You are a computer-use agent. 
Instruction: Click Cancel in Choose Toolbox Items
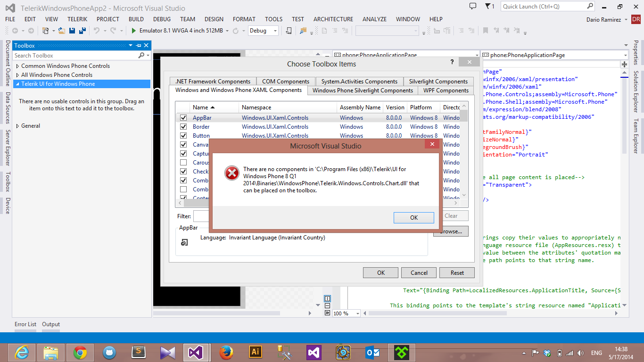(x=419, y=272)
